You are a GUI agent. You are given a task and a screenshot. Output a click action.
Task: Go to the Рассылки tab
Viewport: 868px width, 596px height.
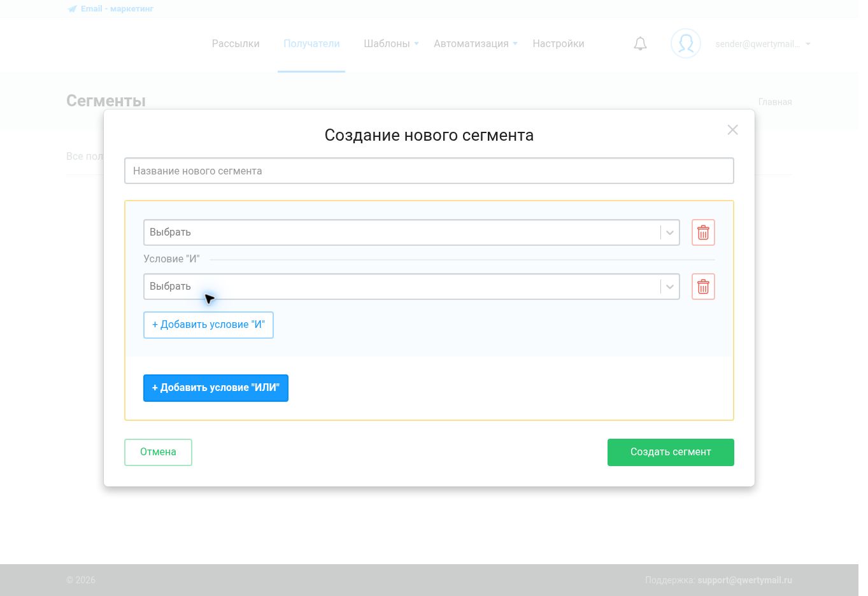pos(236,44)
